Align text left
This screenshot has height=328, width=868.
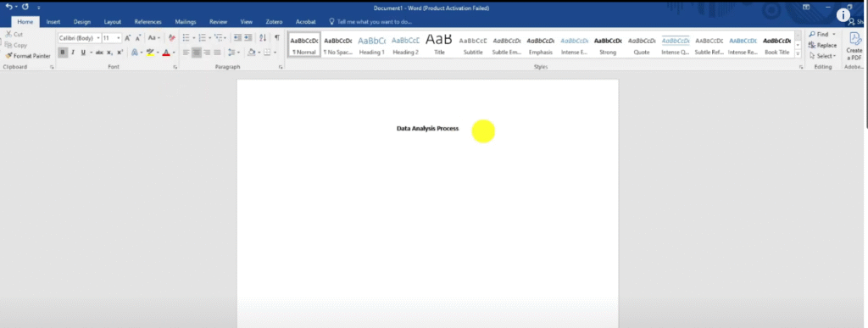(x=186, y=53)
